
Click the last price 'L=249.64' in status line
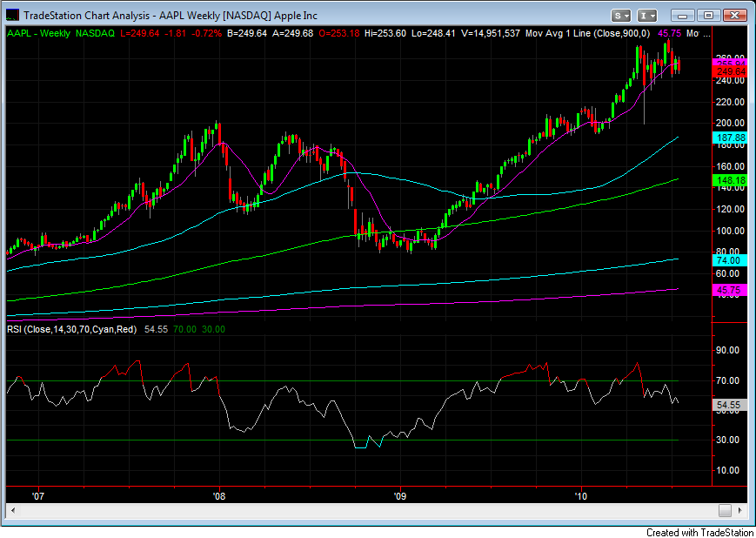click(x=139, y=33)
